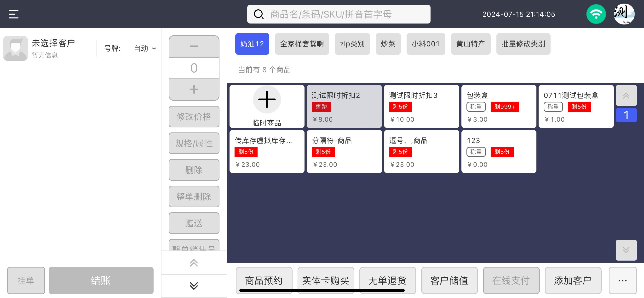Select the zlp类别 category tab
Screen dimensions: 644x298
(x=352, y=44)
